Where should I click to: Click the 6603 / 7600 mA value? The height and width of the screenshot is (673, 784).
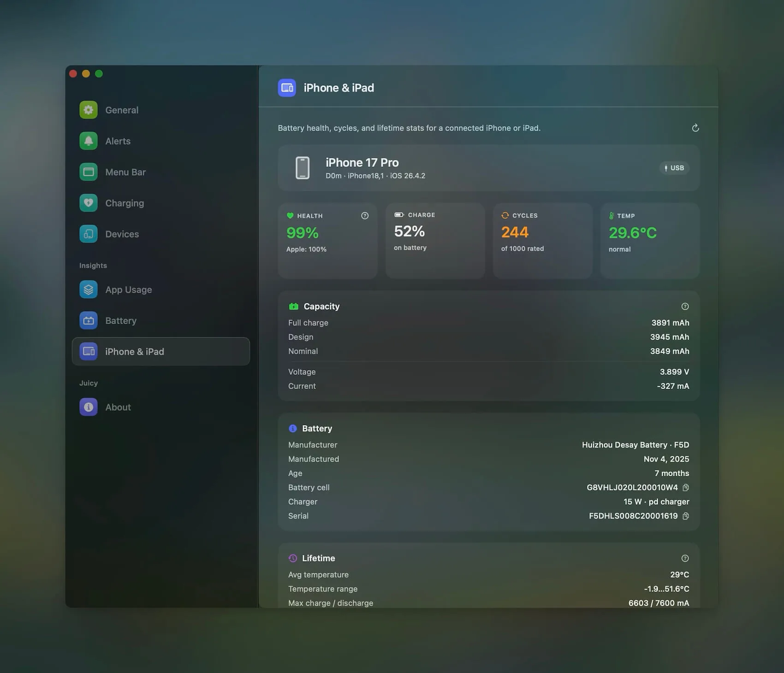659,603
